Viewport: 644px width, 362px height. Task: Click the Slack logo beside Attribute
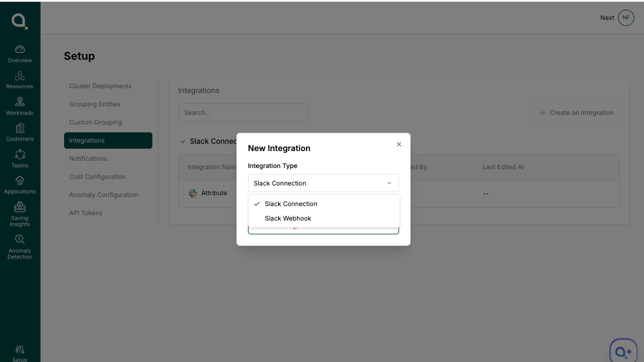pos(193,193)
